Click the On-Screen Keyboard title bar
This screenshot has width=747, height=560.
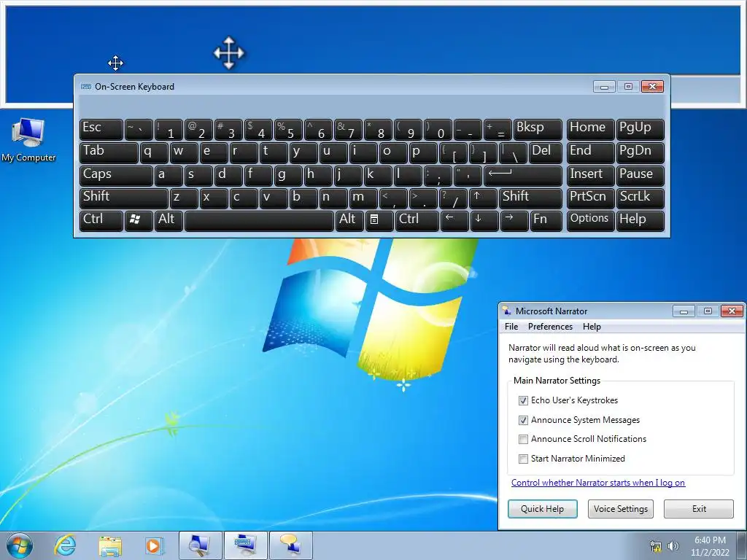(333, 86)
